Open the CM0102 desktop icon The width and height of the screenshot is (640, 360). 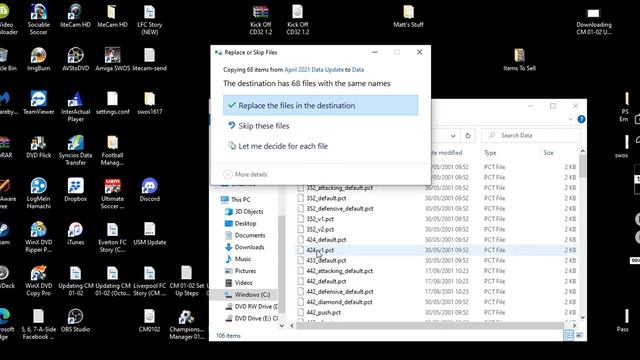(149, 320)
